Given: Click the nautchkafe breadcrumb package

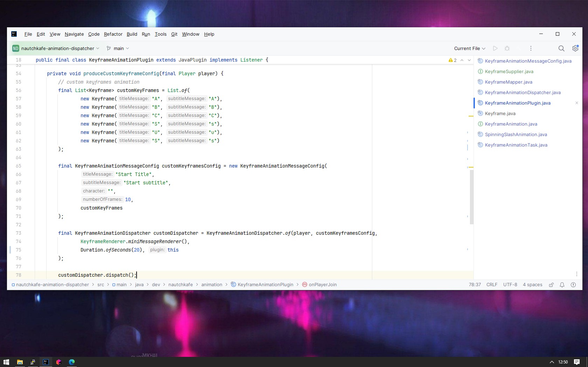Looking at the screenshot, I should tap(181, 285).
